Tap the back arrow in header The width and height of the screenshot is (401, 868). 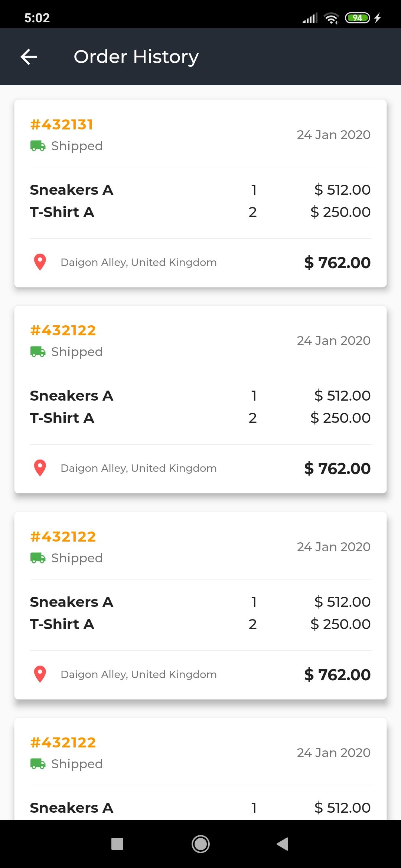click(29, 57)
